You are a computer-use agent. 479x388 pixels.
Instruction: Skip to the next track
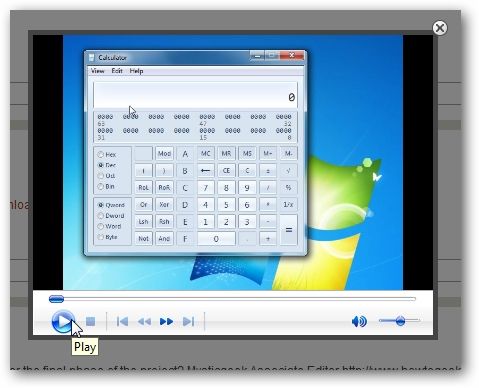(x=188, y=322)
